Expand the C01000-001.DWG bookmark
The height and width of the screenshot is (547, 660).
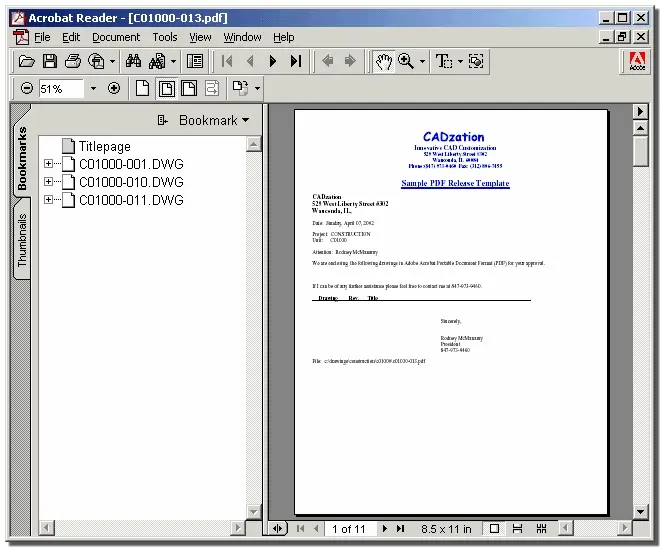pos(48,164)
